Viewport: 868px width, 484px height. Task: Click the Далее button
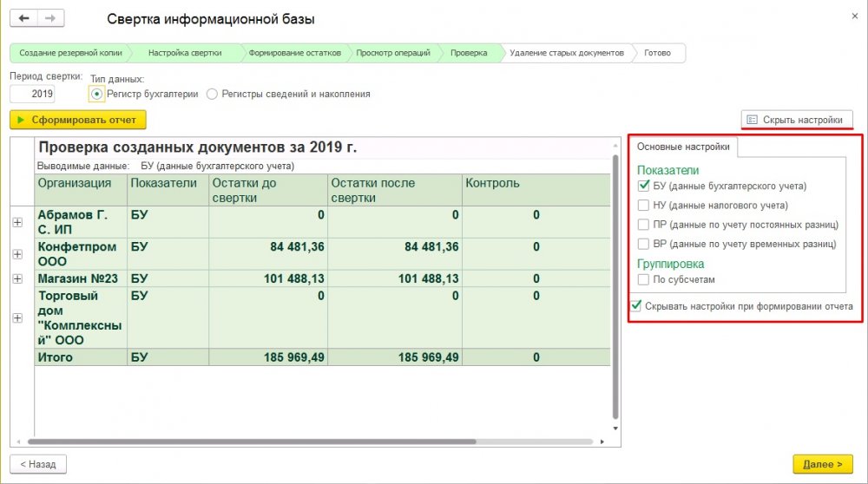coord(823,464)
